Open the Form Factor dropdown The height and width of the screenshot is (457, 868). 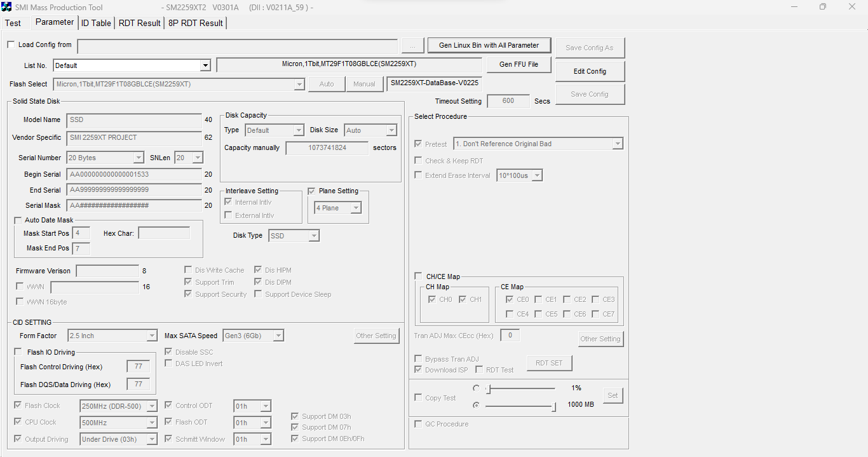click(152, 336)
